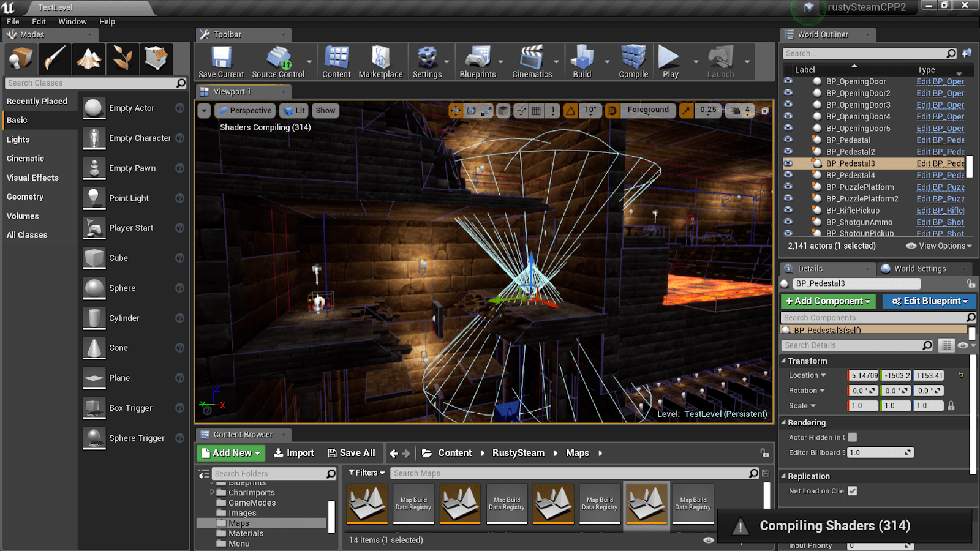Screen dimensions: 980x551
Task: Click the Save All button
Action: point(352,453)
